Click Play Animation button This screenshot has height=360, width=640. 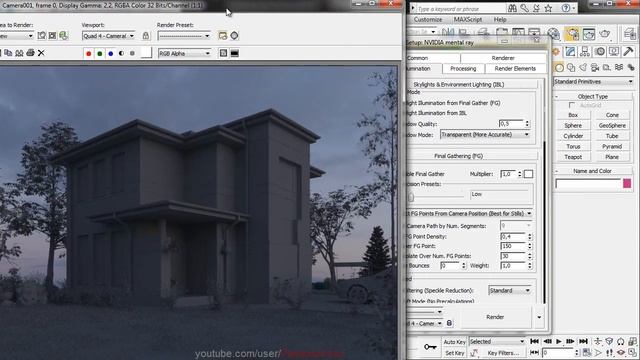tap(559, 341)
